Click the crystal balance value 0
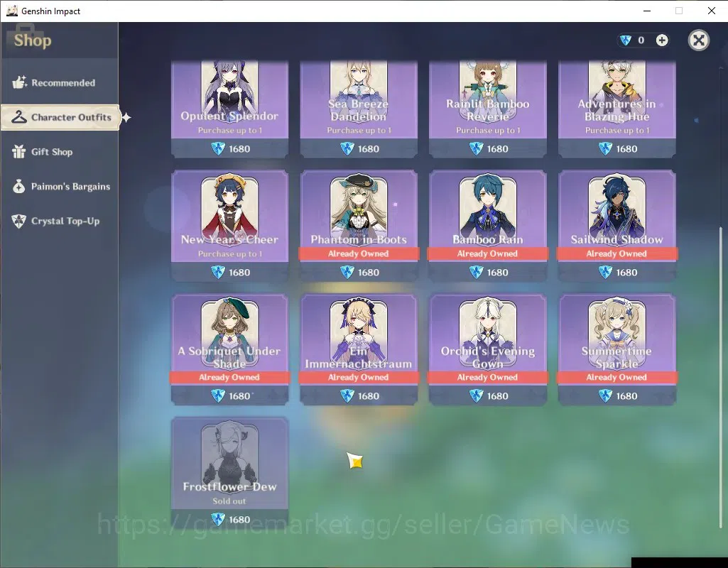The image size is (728, 568). pyautogui.click(x=641, y=40)
